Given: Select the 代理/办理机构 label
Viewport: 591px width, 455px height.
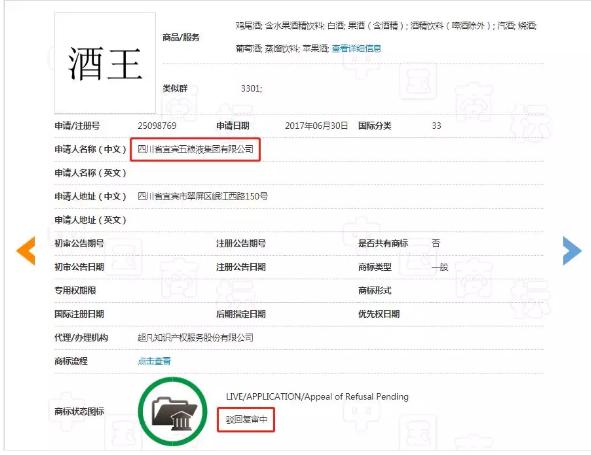Looking at the screenshot, I should pos(81,337).
